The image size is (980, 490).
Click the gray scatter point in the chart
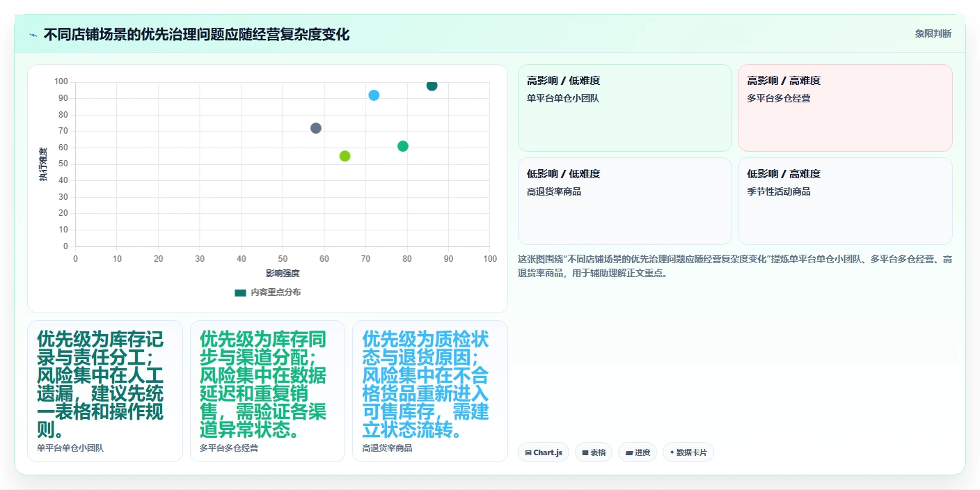click(315, 128)
